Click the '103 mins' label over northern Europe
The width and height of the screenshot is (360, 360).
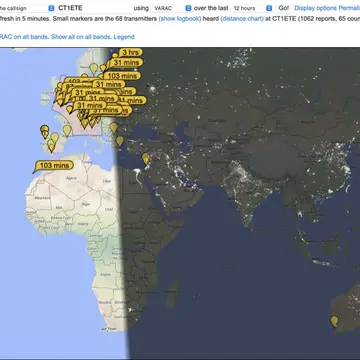pos(122,76)
